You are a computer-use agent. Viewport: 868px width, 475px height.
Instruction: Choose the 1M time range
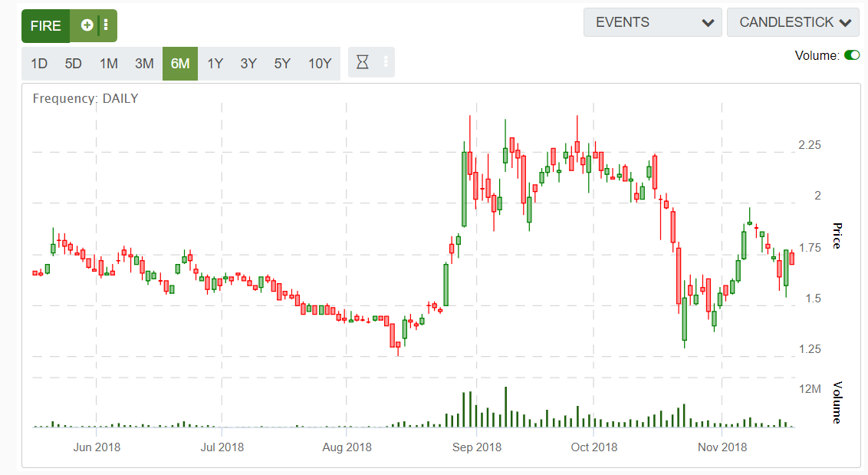109,64
